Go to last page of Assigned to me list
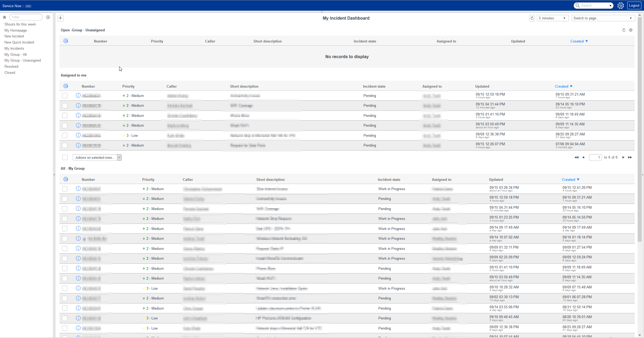This screenshot has width=644, height=338. click(630, 157)
